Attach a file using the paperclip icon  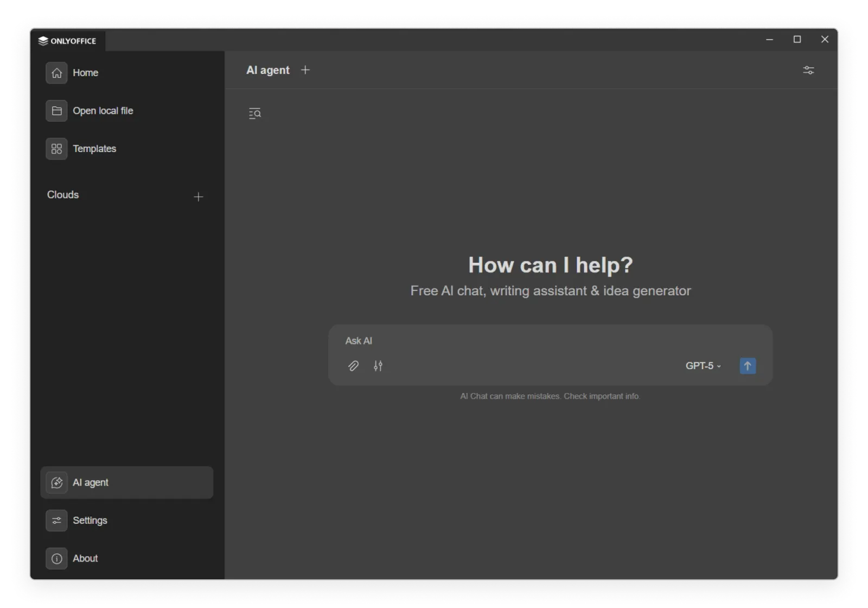pyautogui.click(x=353, y=366)
